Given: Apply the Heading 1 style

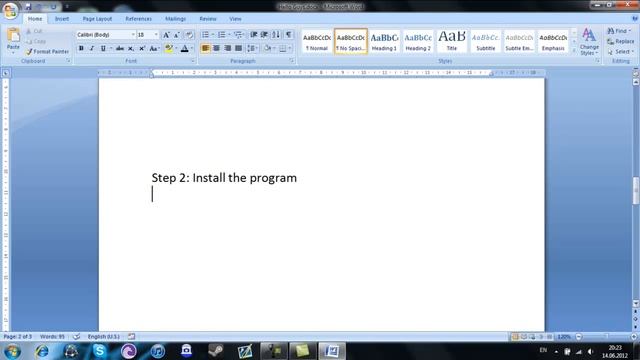Looking at the screenshot, I should (384, 41).
